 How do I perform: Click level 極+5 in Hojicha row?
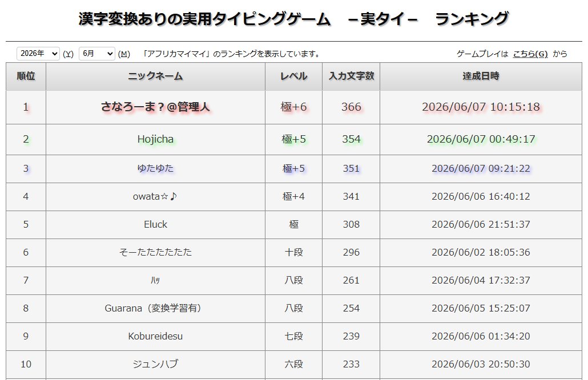tap(293, 139)
